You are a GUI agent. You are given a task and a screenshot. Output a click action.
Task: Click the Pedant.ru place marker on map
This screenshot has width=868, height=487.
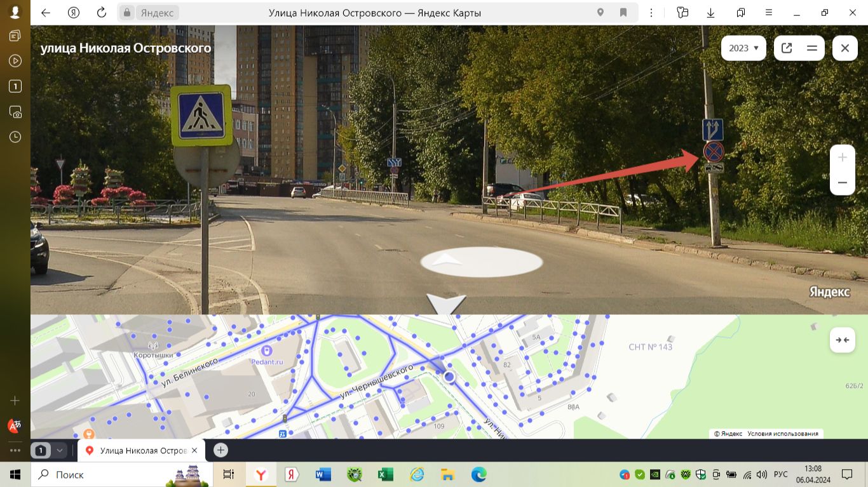267,350
